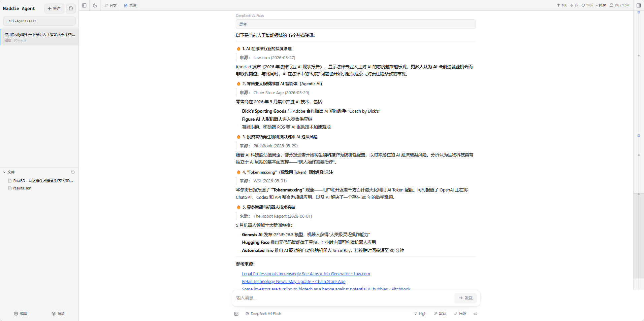Click the fire icon beside heading 2

[238, 84]
